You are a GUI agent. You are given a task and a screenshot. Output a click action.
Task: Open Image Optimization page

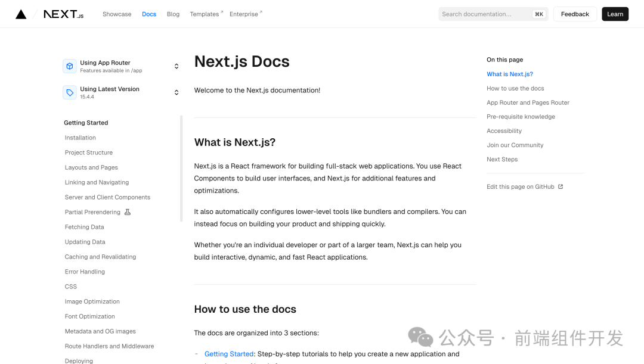[x=92, y=301]
